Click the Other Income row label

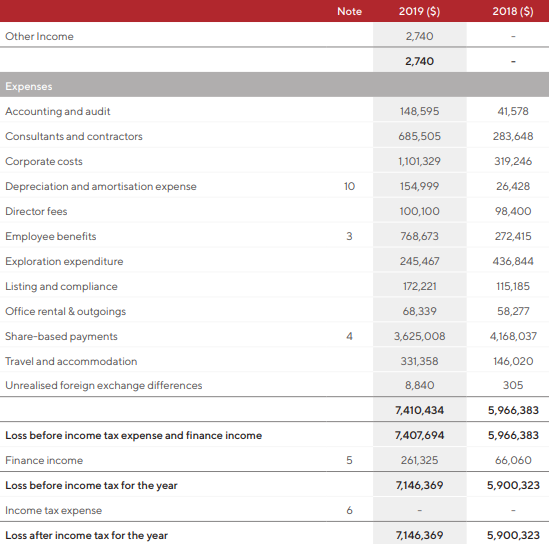tap(39, 36)
